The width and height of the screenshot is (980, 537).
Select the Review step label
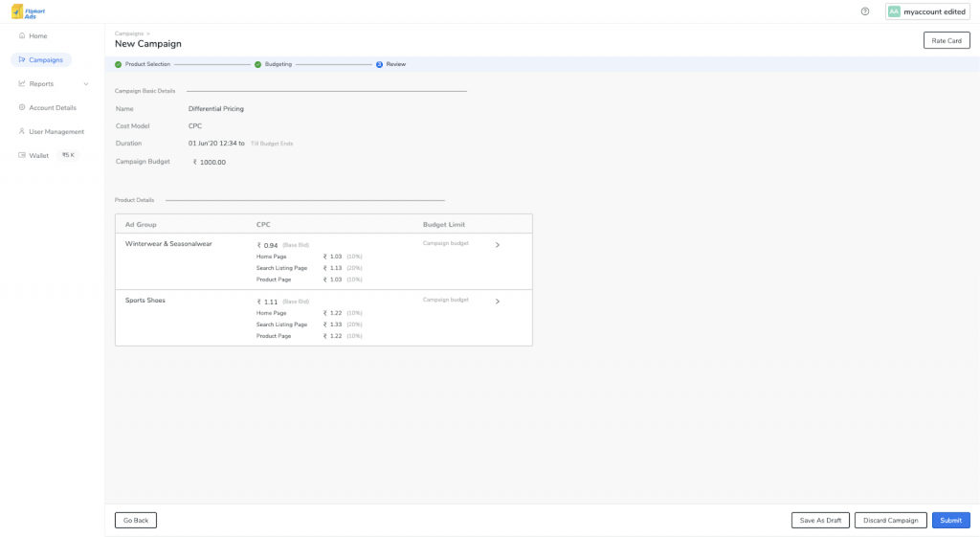[x=395, y=64]
